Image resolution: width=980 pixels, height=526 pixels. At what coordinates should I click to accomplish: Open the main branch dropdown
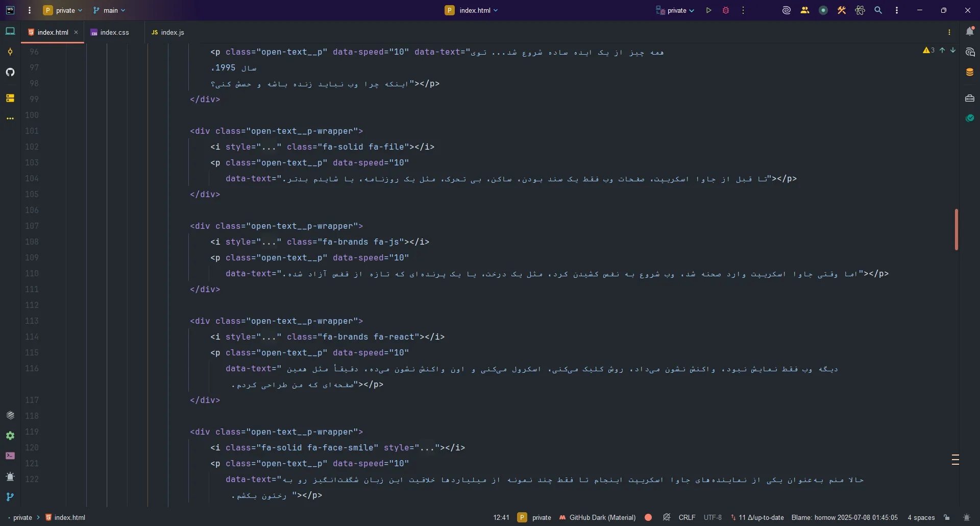(109, 10)
